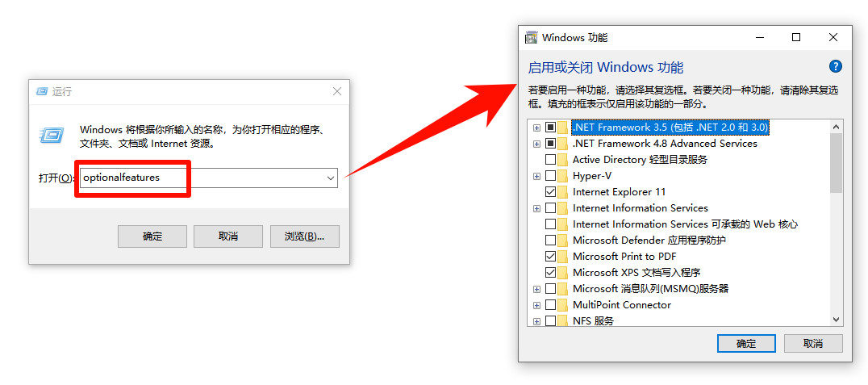Click the optionalfeatures input field
Image resolution: width=868 pixels, height=385 pixels.
tap(209, 178)
